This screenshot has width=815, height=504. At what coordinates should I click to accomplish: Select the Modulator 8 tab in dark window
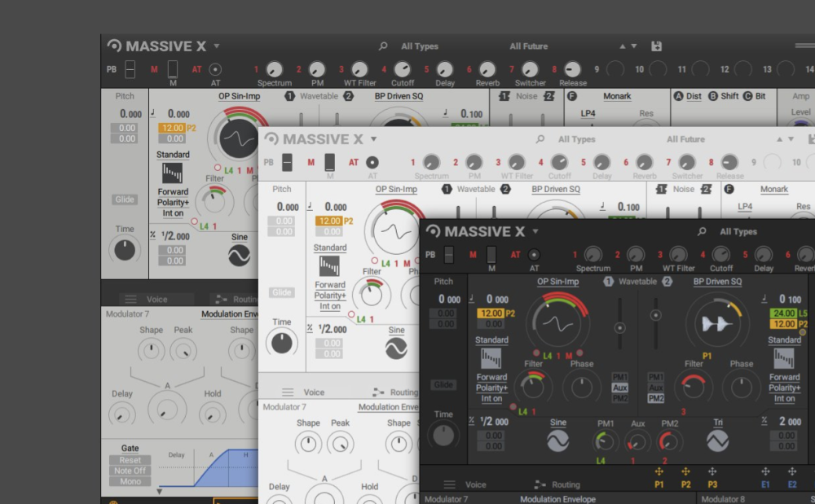pyautogui.click(x=723, y=499)
